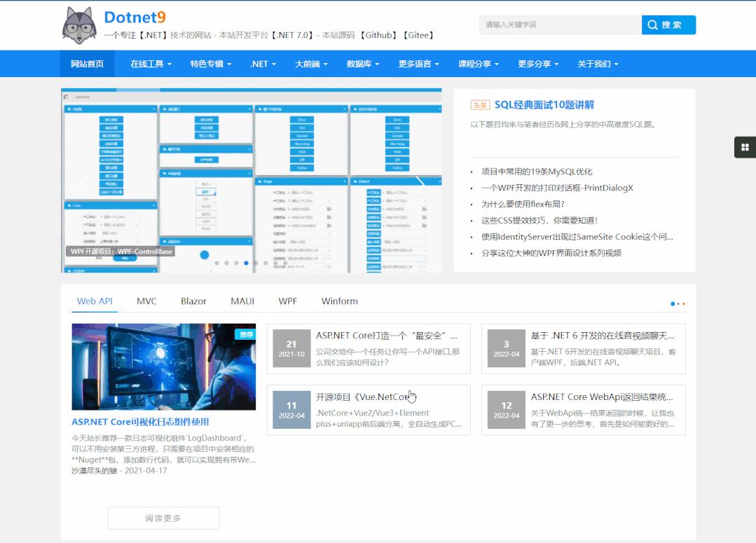Viewport: 756px width, 543px height.
Task: Open 开源项目 Vue.NetCore article
Action: 366,397
